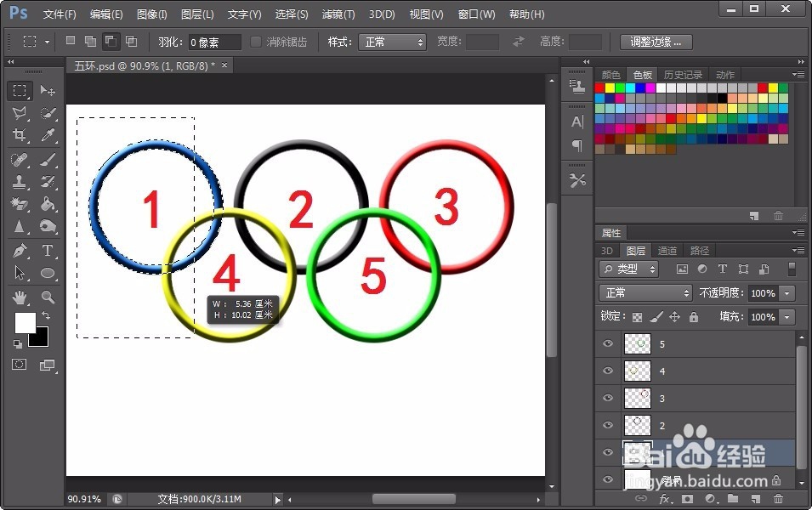Screen dimensions: 812x510
Task: Hide layer 5 with its eye icon
Action: [608, 343]
